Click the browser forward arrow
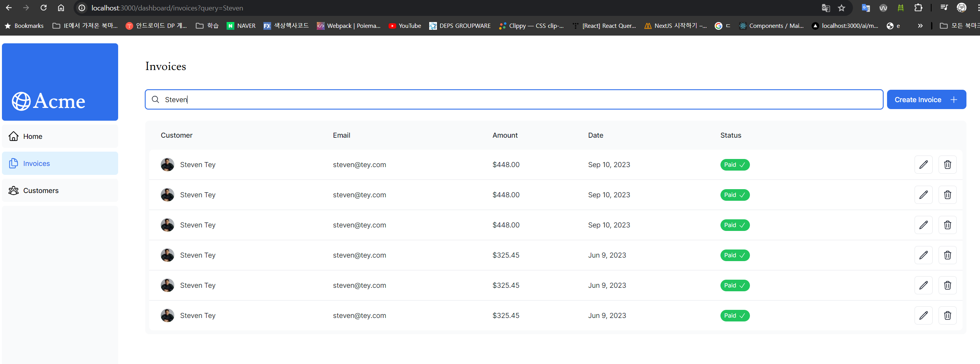This screenshot has height=364, width=980. pos(26,8)
